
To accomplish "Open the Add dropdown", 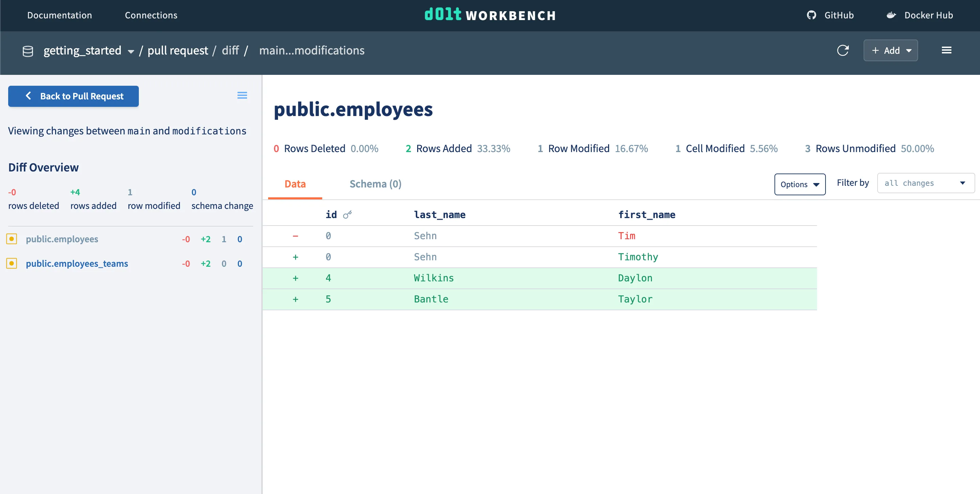I will (x=891, y=50).
